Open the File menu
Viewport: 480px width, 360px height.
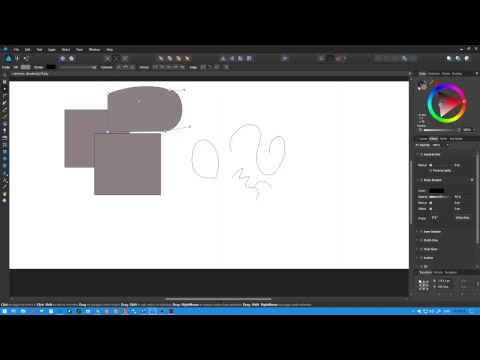[x=16, y=49]
